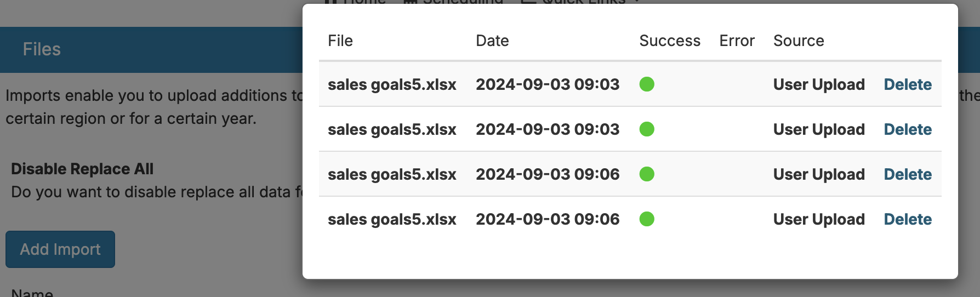Click the Files section header
This screenshot has height=297, width=980.
[x=42, y=49]
